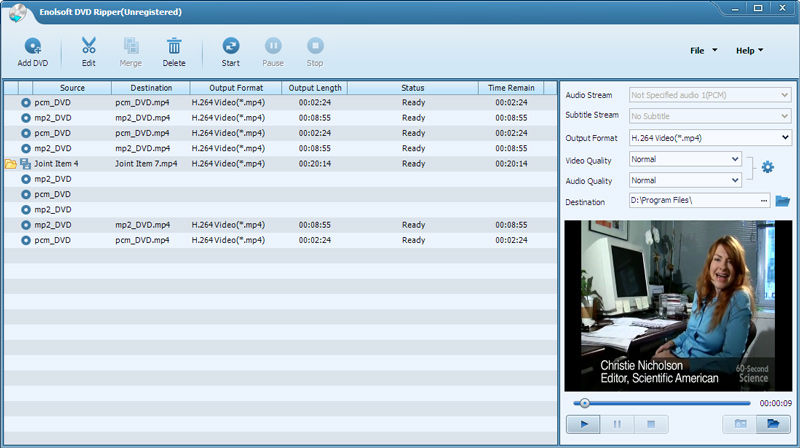This screenshot has width=800, height=448.
Task: Click the video preview thumbnail
Action: coord(678,306)
